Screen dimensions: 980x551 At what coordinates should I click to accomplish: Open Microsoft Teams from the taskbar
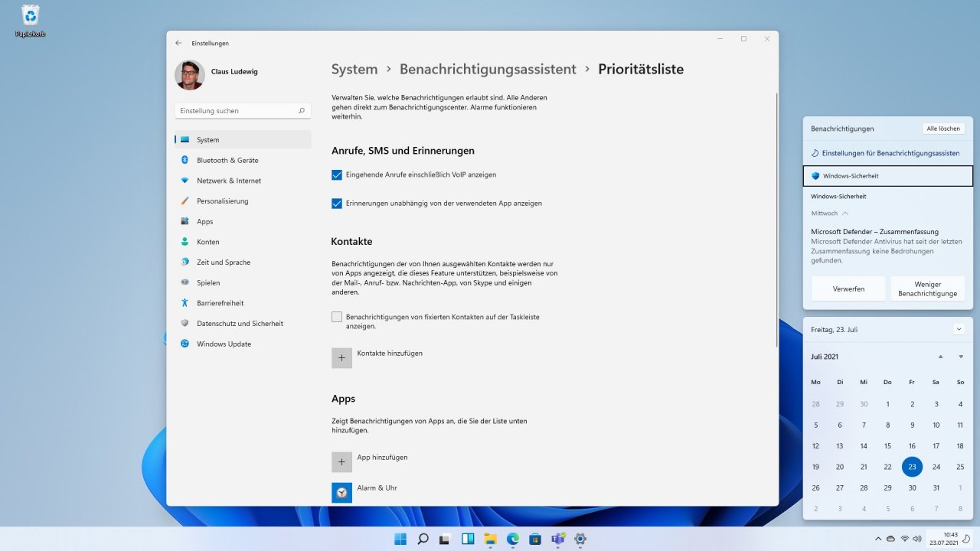tap(558, 539)
